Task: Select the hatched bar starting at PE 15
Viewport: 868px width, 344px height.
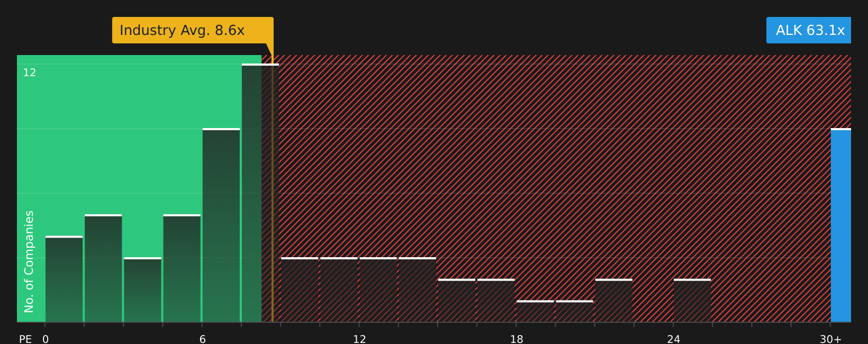Action: (x=457, y=301)
